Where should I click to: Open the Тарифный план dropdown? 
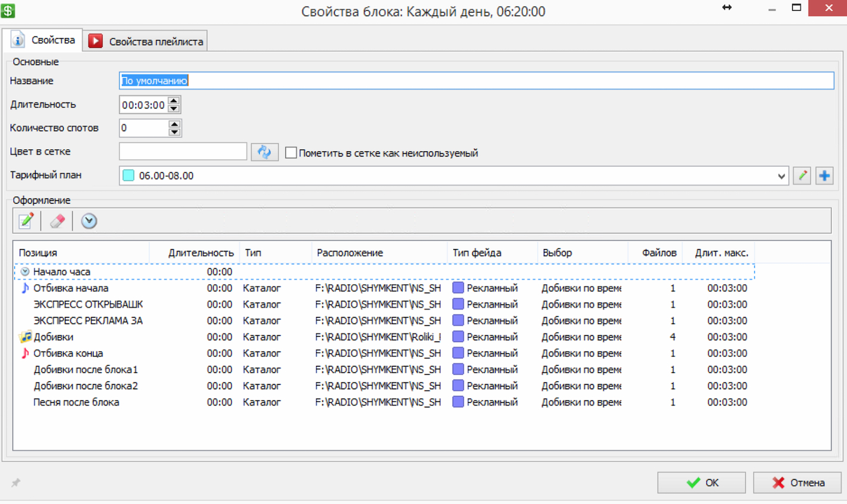781,176
